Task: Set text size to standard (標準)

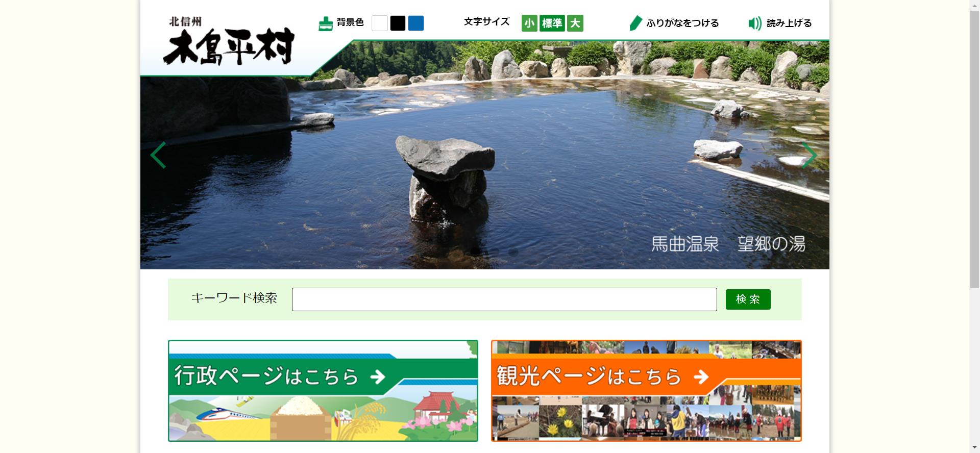Action: click(x=552, y=23)
